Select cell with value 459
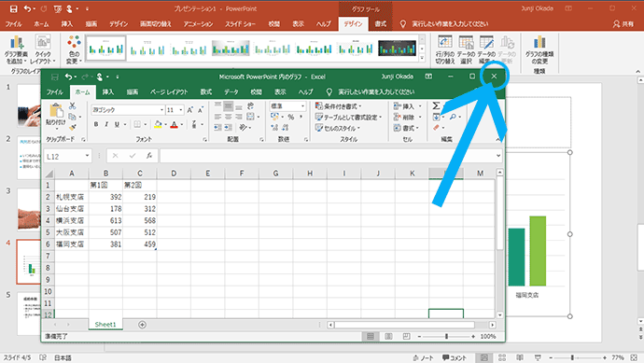 coord(140,244)
